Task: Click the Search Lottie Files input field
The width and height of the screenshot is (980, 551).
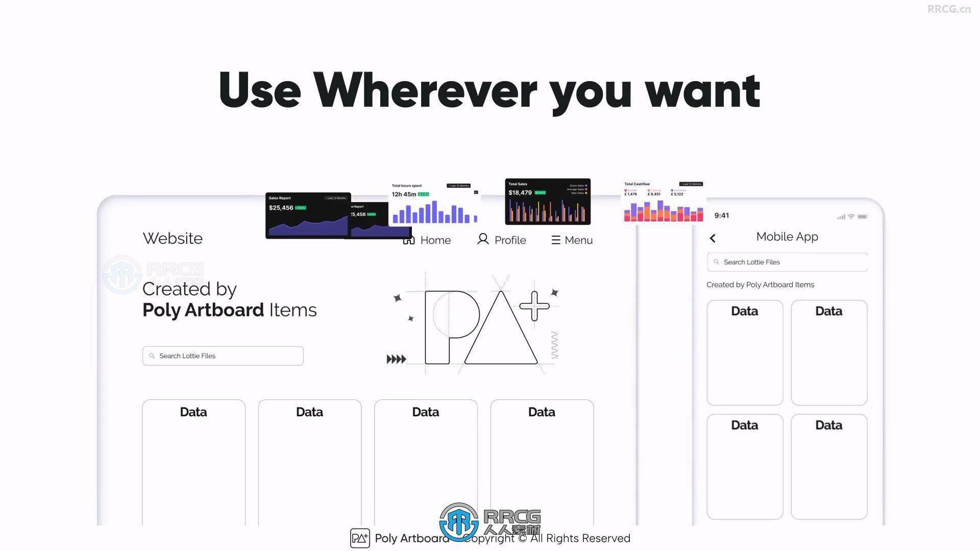Action: 223,355
